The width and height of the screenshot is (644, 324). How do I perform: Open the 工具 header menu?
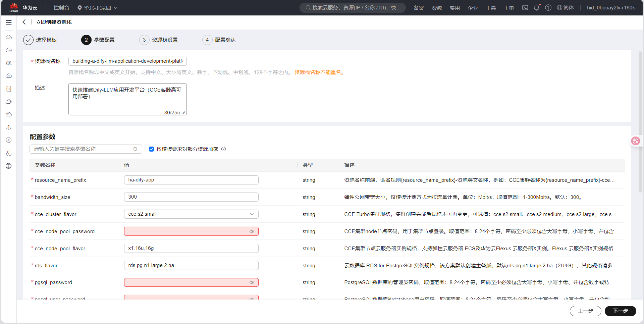click(x=491, y=8)
